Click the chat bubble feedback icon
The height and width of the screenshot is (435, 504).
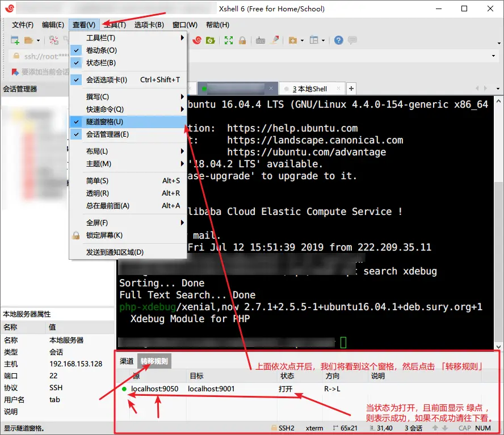tap(352, 40)
